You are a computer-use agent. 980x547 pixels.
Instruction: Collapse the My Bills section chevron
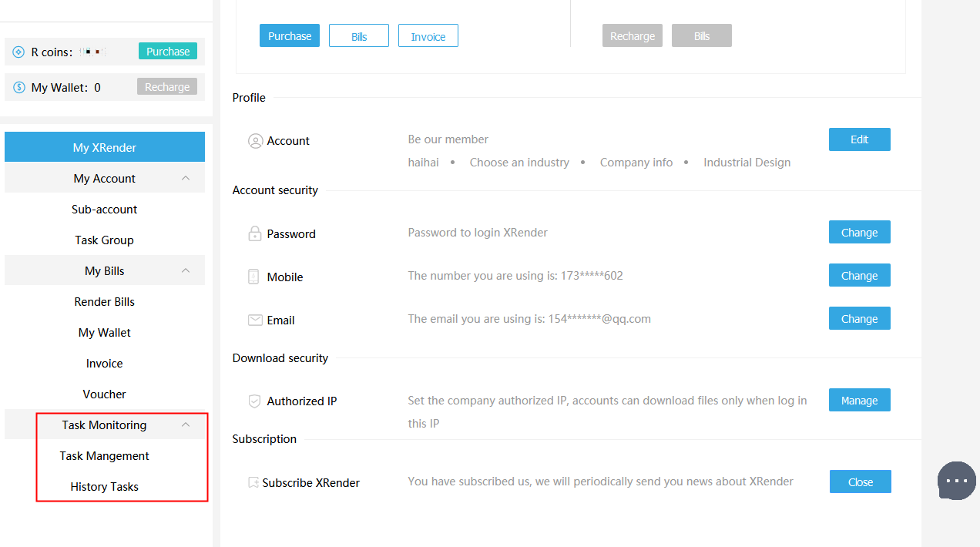point(186,270)
